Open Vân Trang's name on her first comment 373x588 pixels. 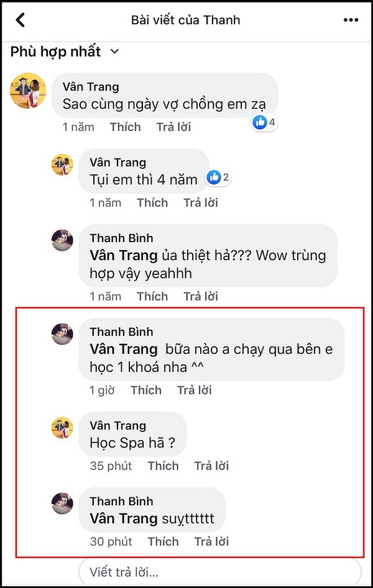[x=90, y=87]
